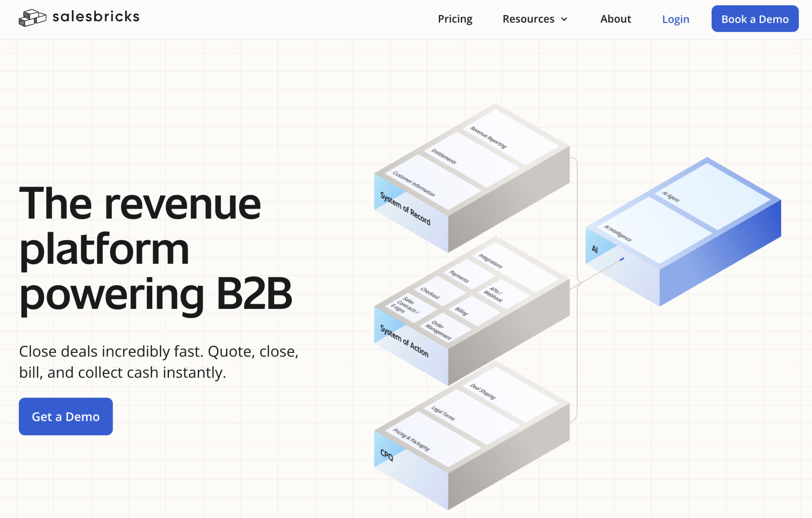Select the System of Record block label

point(405,209)
